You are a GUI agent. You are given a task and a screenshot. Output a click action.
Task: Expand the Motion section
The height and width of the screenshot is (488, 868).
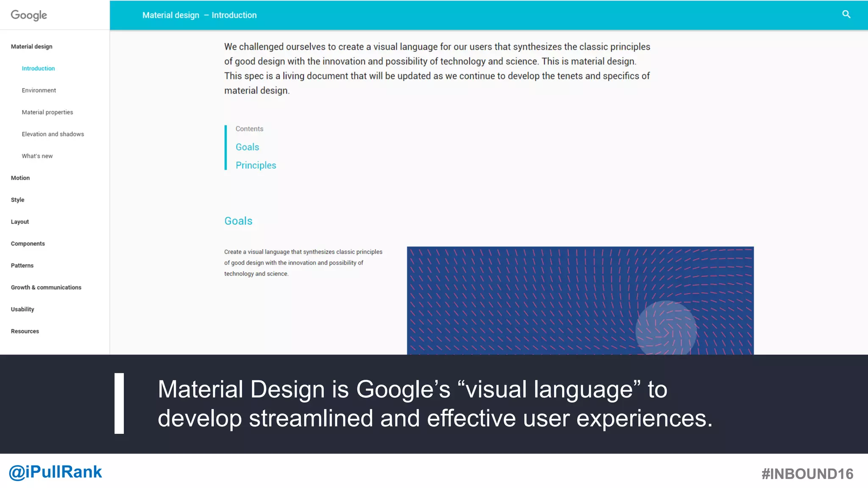pos(20,178)
